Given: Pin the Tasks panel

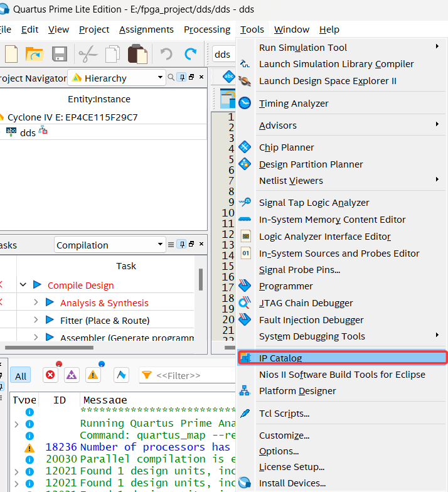Looking at the screenshot, I should click(182, 244).
